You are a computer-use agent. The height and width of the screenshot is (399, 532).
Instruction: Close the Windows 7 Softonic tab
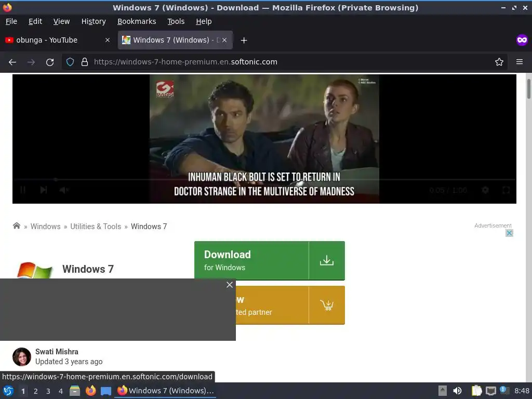pyautogui.click(x=224, y=40)
